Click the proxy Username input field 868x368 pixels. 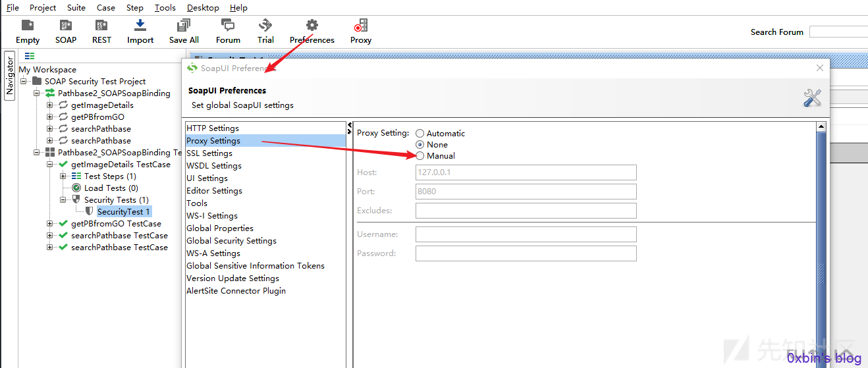click(526, 234)
